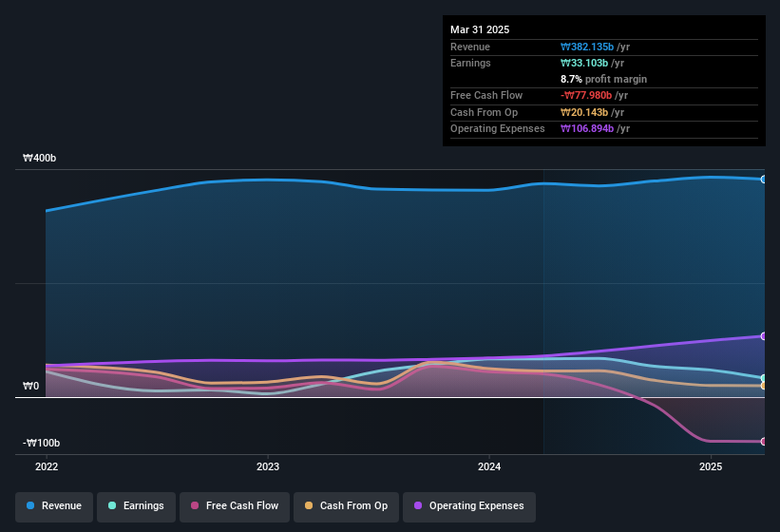Viewport: 780px width, 532px height.
Task: Click the 2024 x-axis label
Action: point(489,466)
